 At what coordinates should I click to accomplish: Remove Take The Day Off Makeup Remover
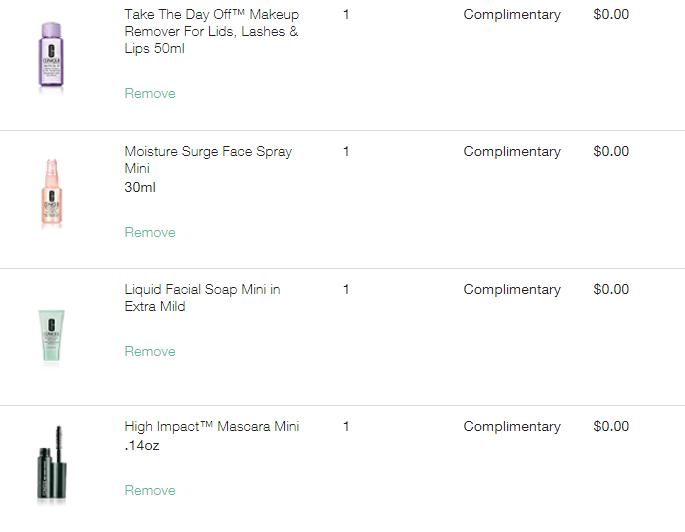coord(150,93)
